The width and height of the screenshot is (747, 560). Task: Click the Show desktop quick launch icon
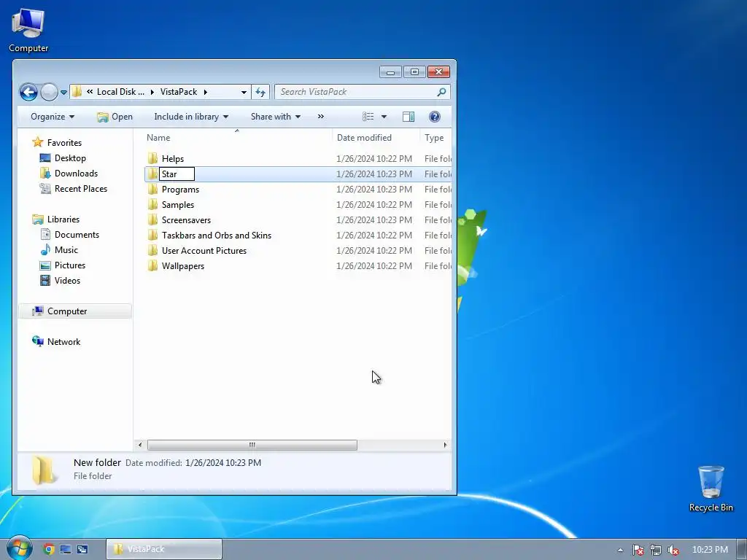coord(66,549)
